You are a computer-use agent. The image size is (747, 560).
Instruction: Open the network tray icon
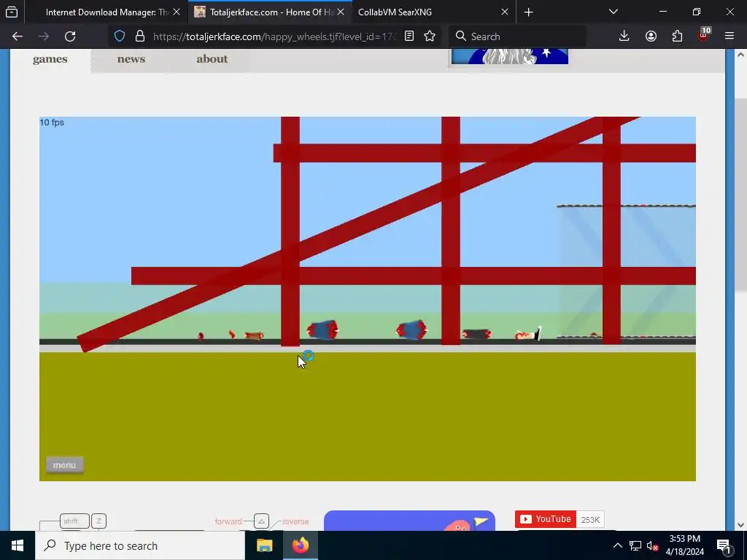pyautogui.click(x=635, y=545)
